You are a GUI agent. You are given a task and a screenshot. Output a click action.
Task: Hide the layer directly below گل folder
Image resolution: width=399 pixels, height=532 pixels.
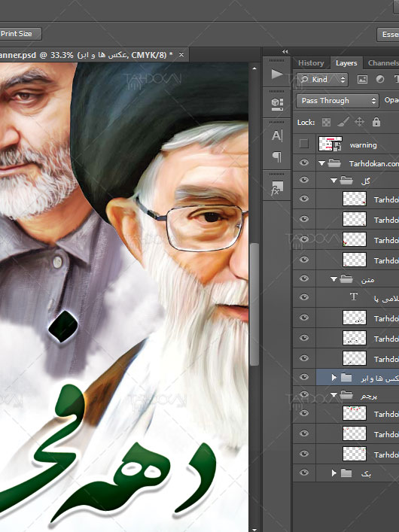click(304, 199)
